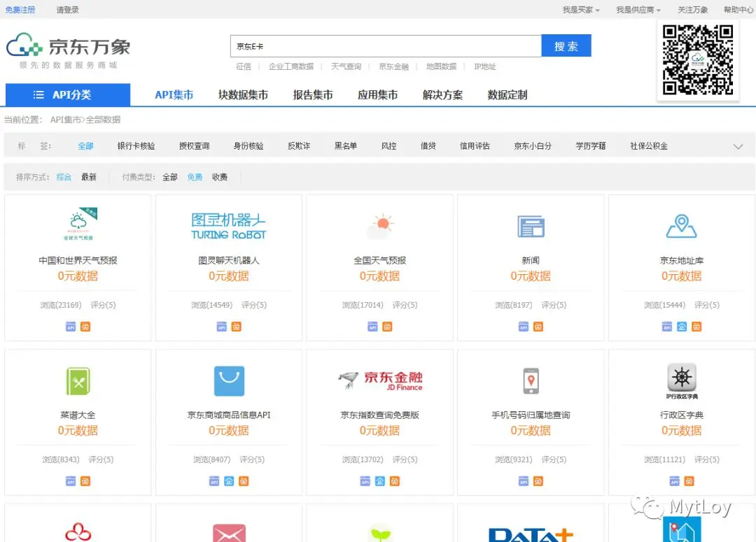
Task: Open the 图灵机器人 Turing Robot logo
Action: point(228,227)
